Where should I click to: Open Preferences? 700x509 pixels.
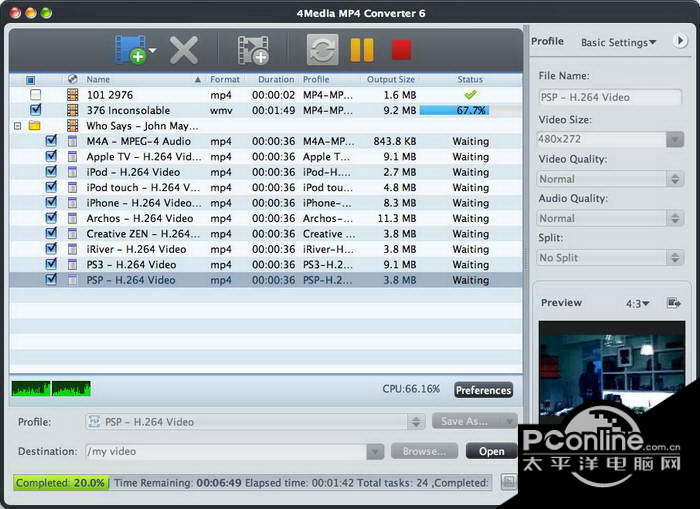(x=483, y=390)
